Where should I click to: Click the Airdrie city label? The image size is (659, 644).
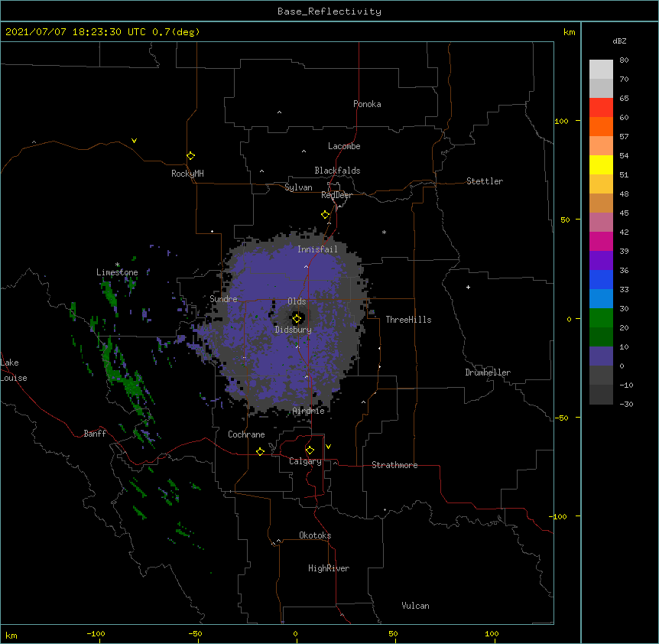pos(309,411)
